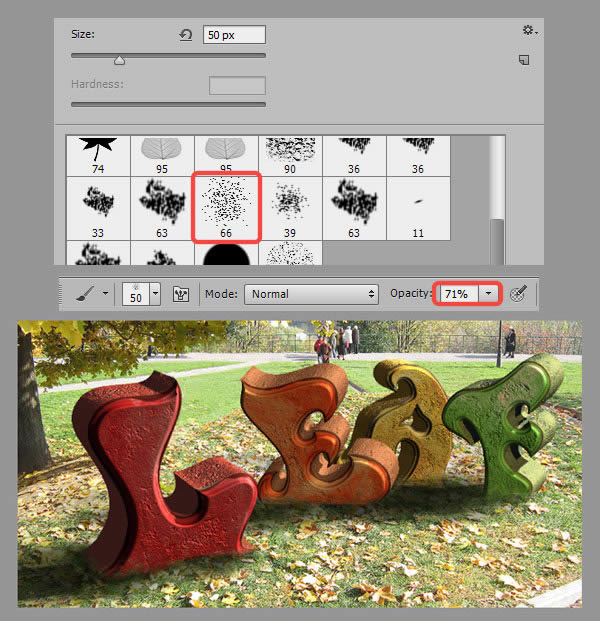600x621 pixels.
Task: Expand the brush size 50 picker arrow
Action: (x=154, y=294)
